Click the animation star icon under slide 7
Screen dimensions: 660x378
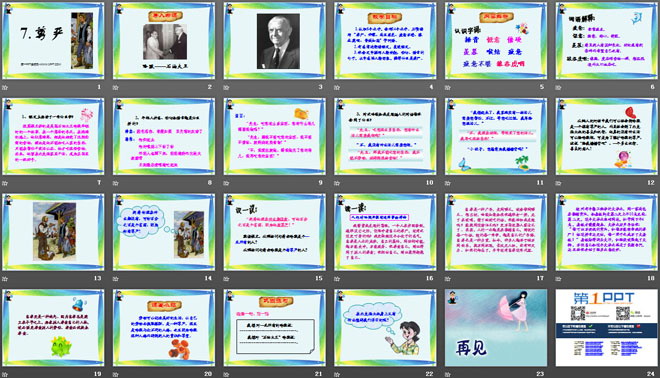click(5, 183)
